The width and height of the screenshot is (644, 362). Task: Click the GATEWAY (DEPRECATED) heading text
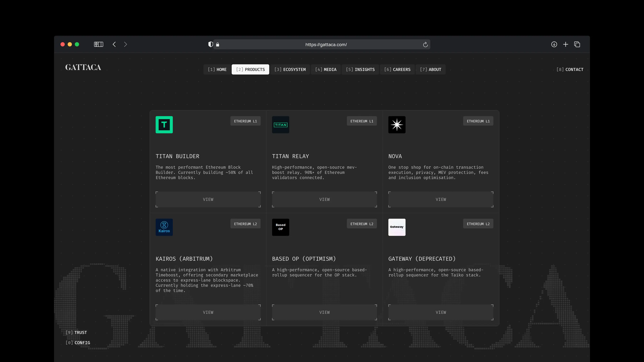(422, 259)
